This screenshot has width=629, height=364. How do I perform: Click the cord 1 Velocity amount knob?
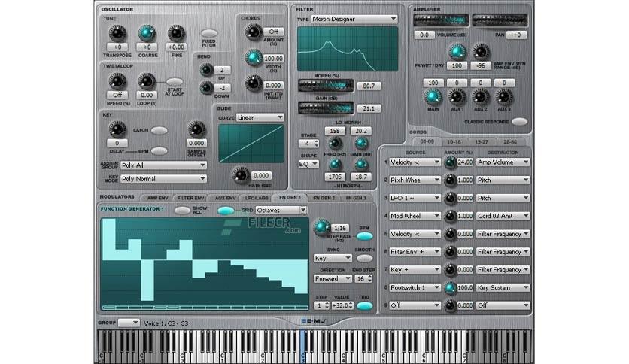click(x=450, y=162)
